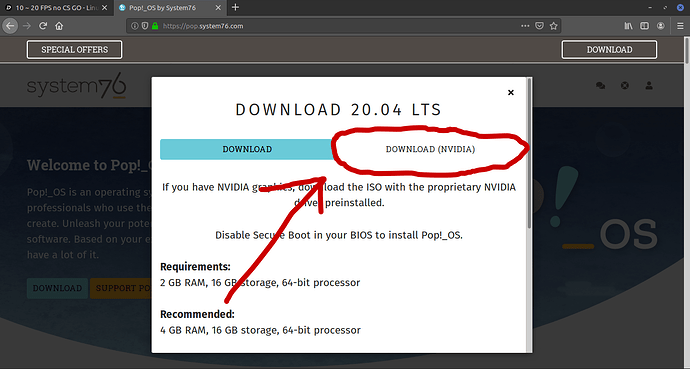This screenshot has height=369, width=690.
Task: Open the user account icon in header
Action: click(649, 86)
